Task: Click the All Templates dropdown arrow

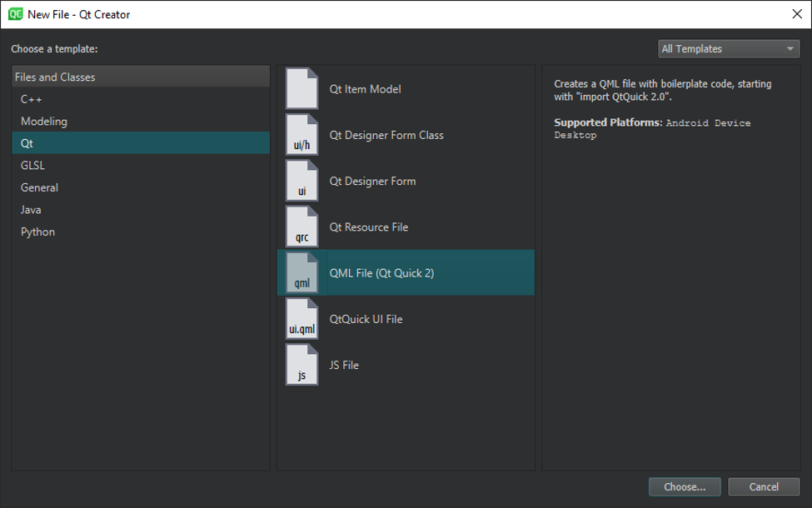Action: (x=790, y=48)
